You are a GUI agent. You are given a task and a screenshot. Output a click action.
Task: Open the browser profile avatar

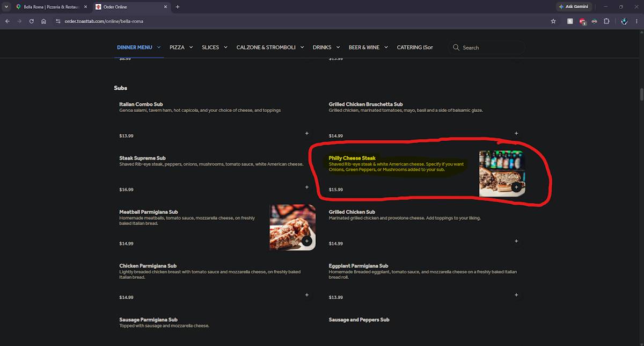tap(624, 21)
